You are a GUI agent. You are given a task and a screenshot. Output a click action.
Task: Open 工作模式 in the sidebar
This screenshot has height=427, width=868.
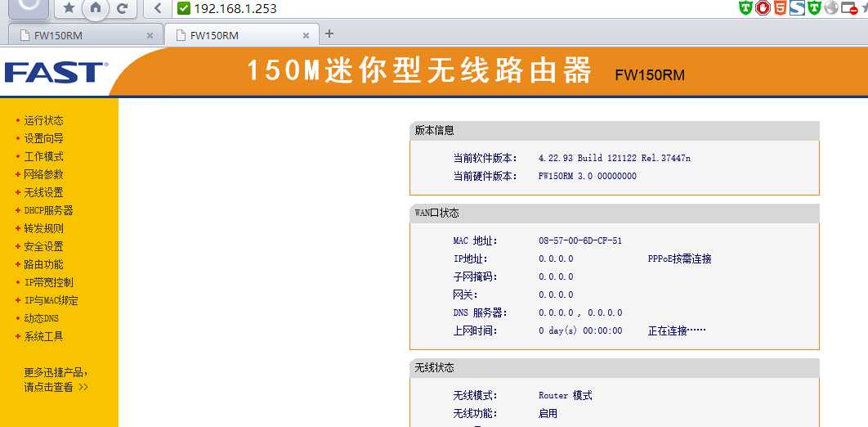tap(43, 157)
